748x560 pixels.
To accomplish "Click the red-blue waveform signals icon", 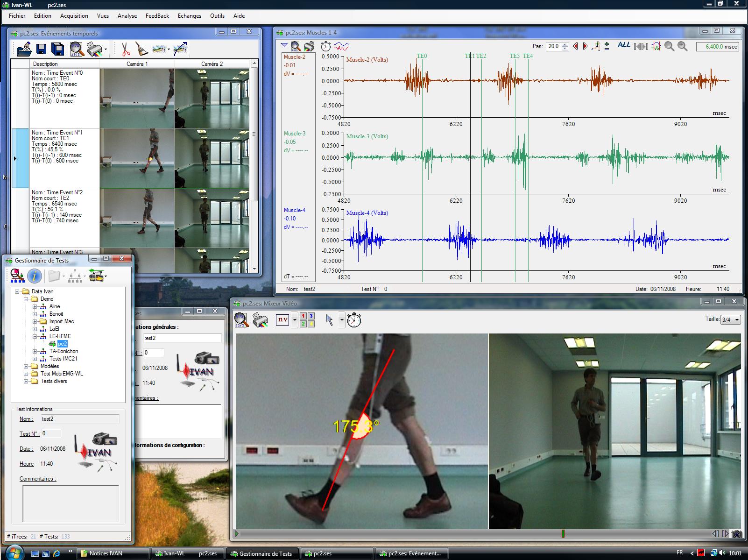I will coord(341,46).
